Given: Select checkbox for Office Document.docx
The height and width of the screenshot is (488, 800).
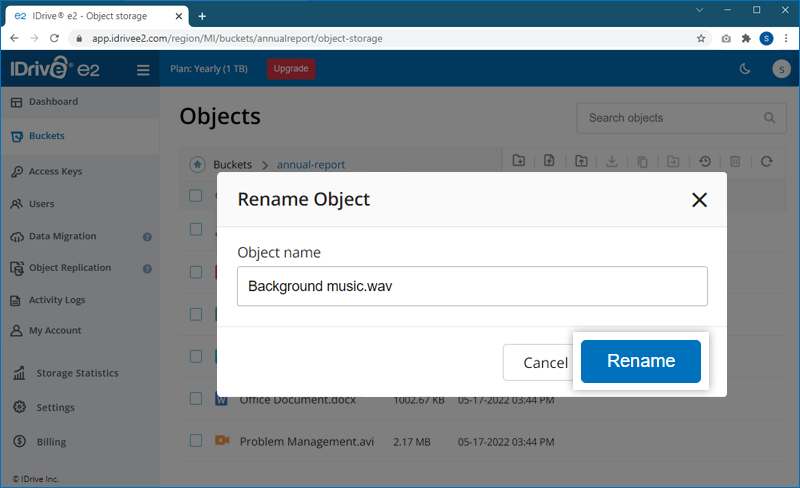Looking at the screenshot, I should [x=197, y=399].
